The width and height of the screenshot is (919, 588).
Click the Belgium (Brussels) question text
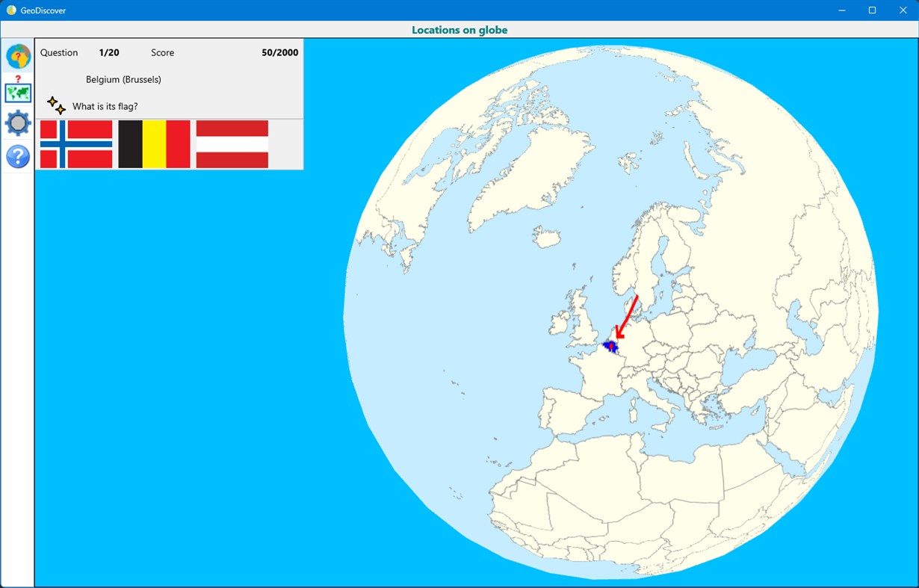click(x=123, y=79)
